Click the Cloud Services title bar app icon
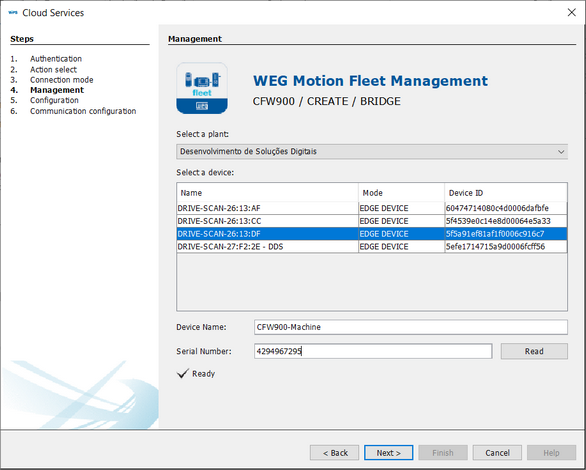Viewport: 586px width, 470px height. tap(13, 12)
